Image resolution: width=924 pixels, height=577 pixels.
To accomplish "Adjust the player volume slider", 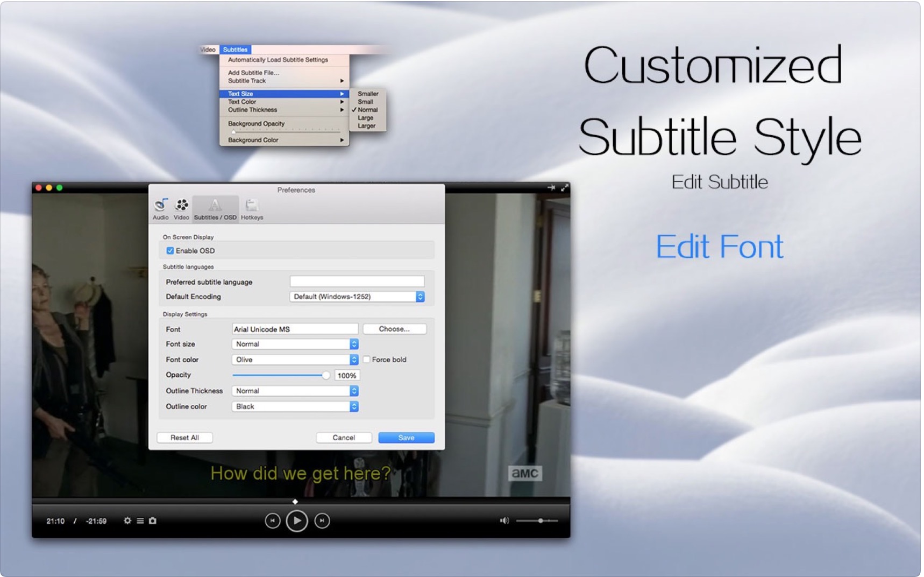I will (537, 520).
